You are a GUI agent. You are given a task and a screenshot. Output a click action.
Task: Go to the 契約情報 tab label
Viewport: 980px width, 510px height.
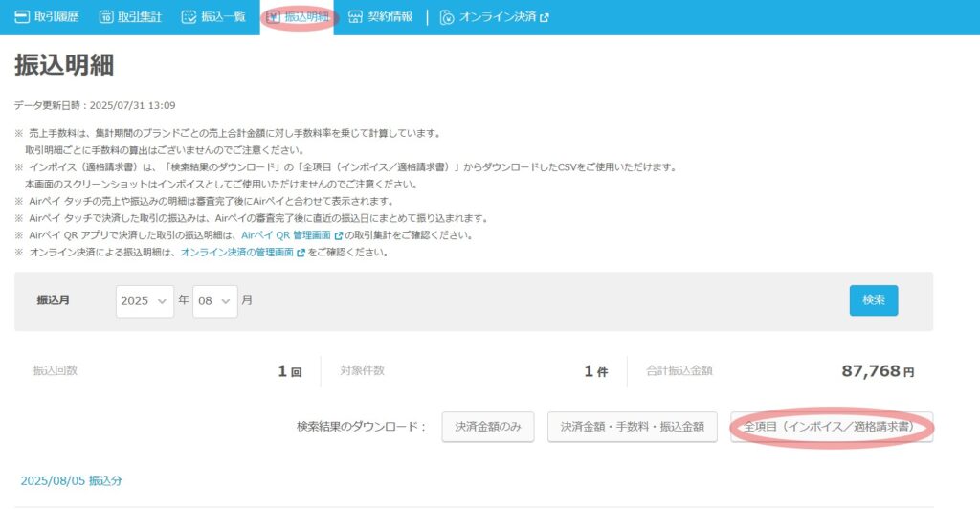tap(390, 17)
